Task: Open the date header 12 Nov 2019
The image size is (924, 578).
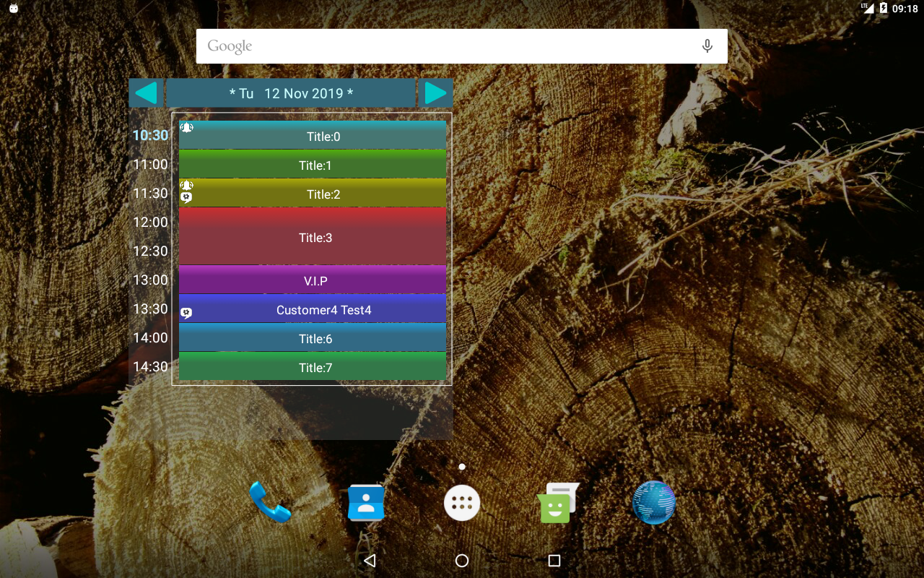Action: click(x=291, y=93)
